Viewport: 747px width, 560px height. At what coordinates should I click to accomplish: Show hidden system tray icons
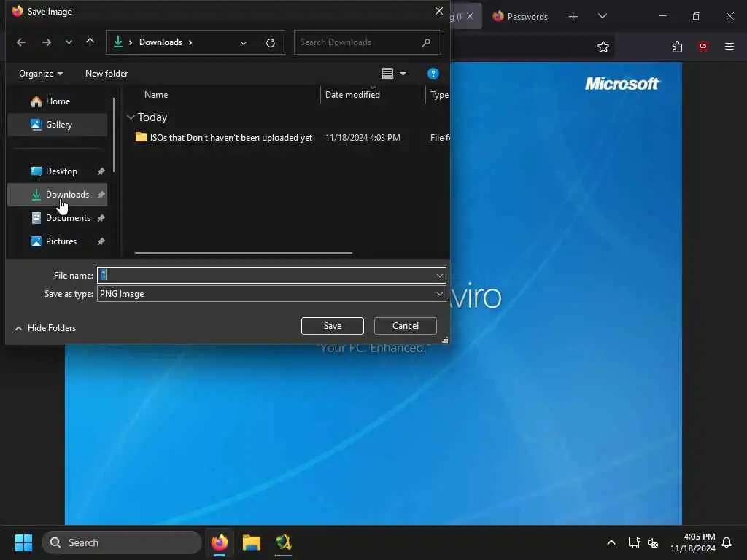[611, 542]
